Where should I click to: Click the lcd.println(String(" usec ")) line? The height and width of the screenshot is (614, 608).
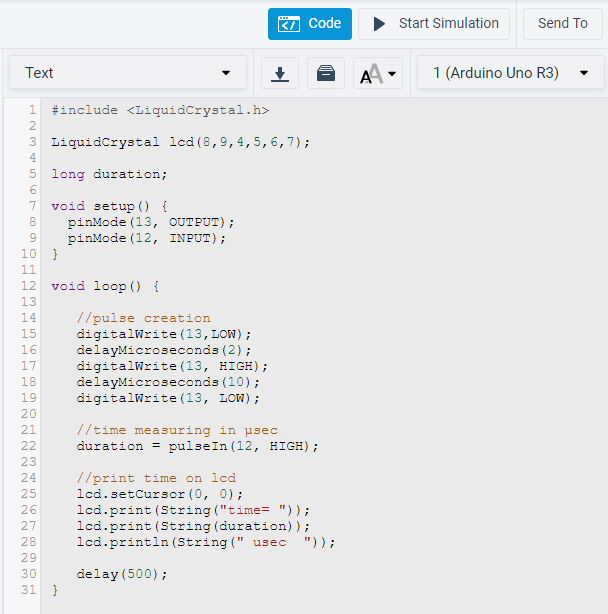point(206,542)
